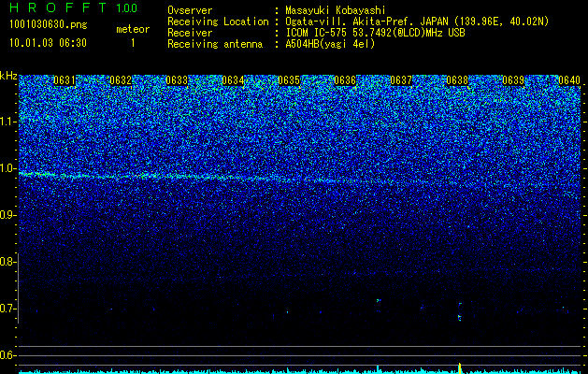Click the 0.7 kHz axis label
588x374 pixels.
[x=8, y=309]
